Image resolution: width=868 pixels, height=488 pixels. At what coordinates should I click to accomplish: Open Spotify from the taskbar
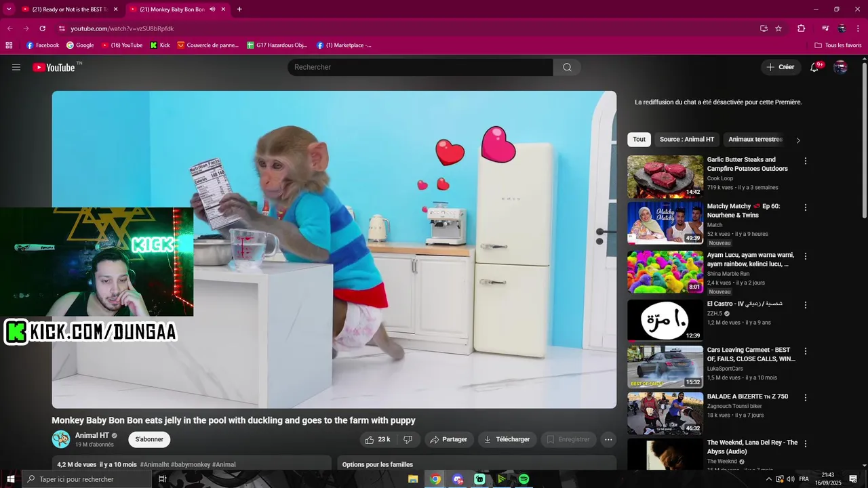tap(524, 479)
